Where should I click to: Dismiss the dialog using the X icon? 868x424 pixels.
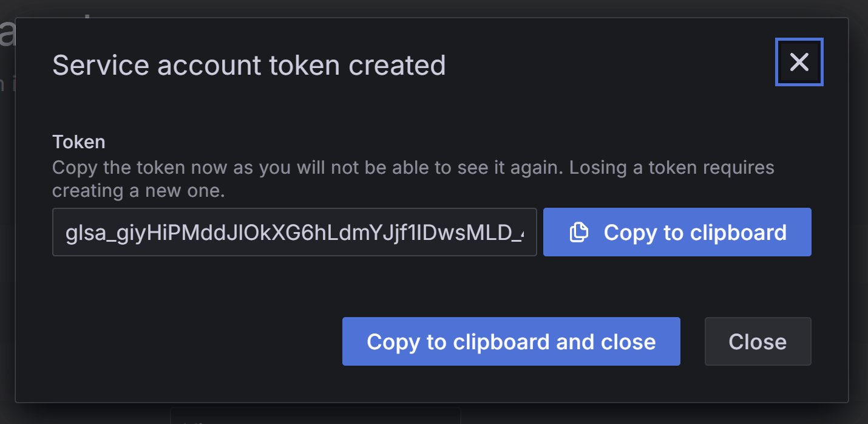coord(799,62)
